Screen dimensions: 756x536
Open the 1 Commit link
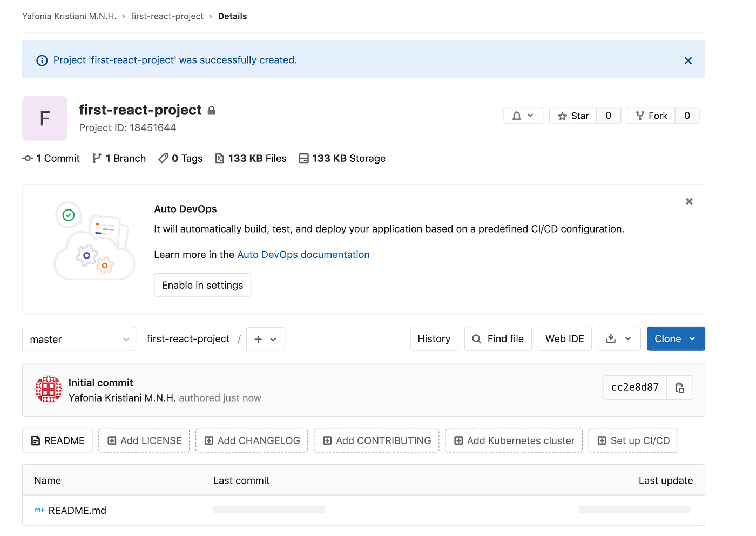[x=51, y=158]
